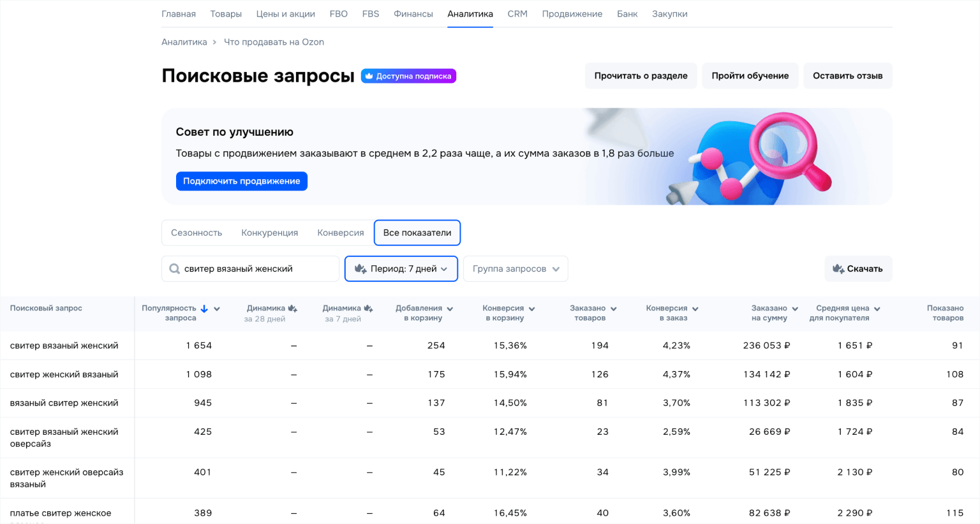Click popularity value 1 654
The height and width of the screenshot is (524, 980).
(x=199, y=346)
